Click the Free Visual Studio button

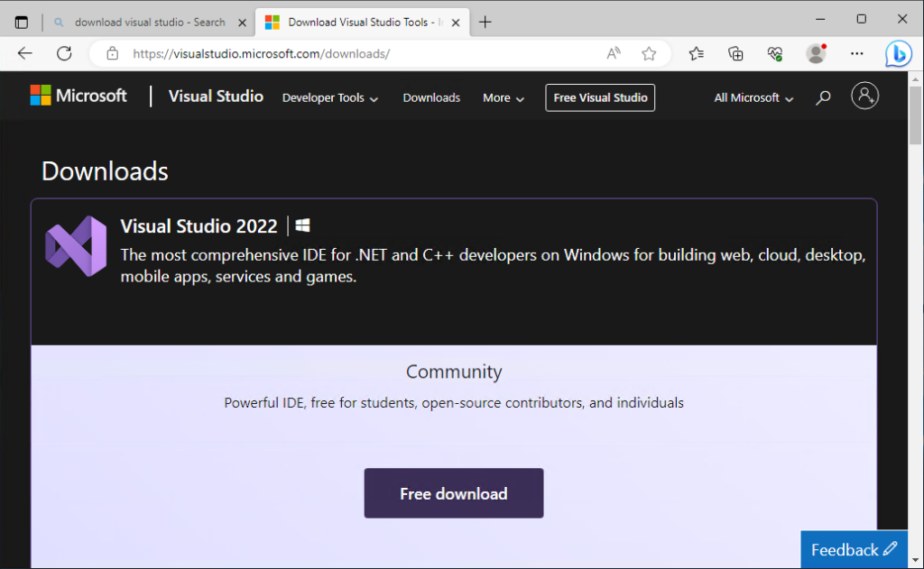click(600, 97)
